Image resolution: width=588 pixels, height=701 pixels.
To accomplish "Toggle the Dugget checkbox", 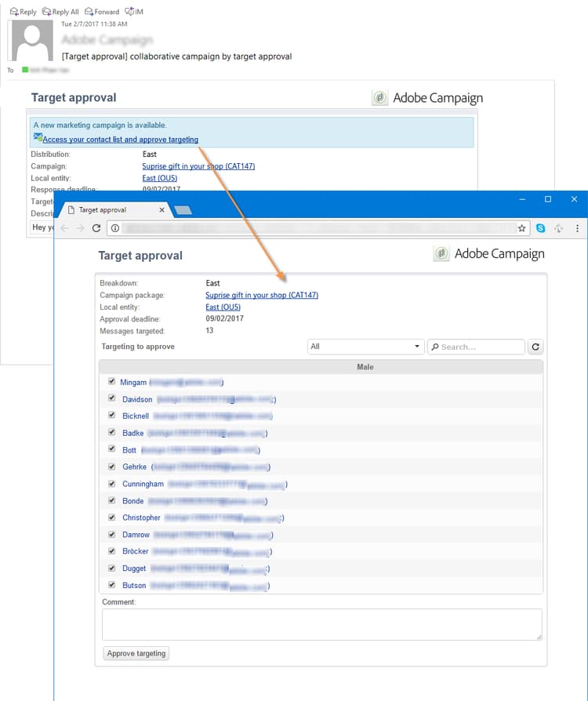I will click(x=112, y=568).
